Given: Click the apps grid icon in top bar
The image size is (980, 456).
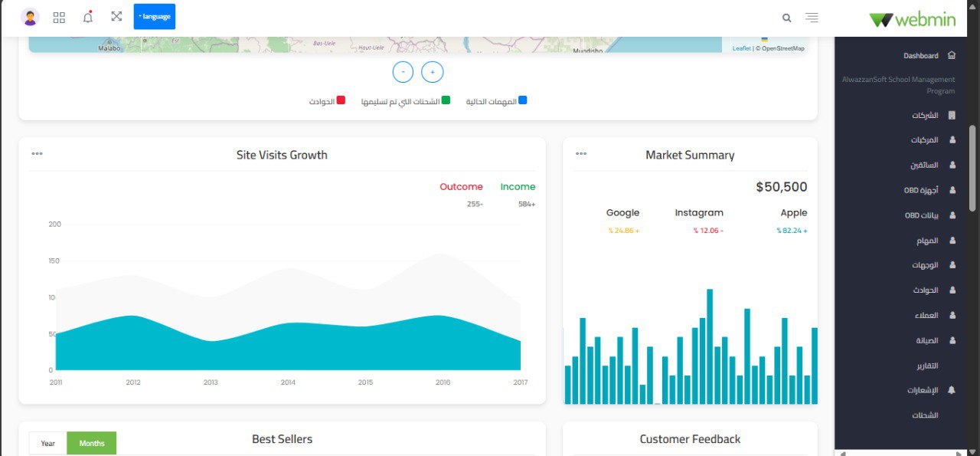Looking at the screenshot, I should 59,17.
